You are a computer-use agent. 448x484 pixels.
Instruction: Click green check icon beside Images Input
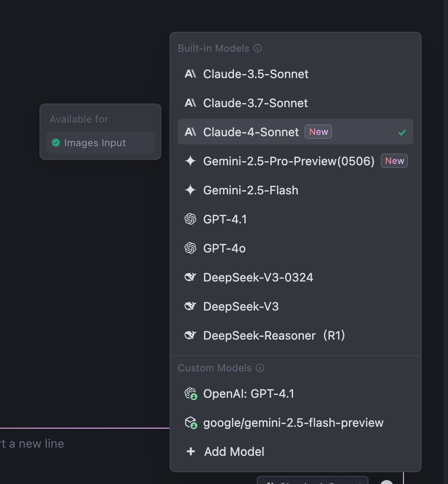[x=56, y=143]
